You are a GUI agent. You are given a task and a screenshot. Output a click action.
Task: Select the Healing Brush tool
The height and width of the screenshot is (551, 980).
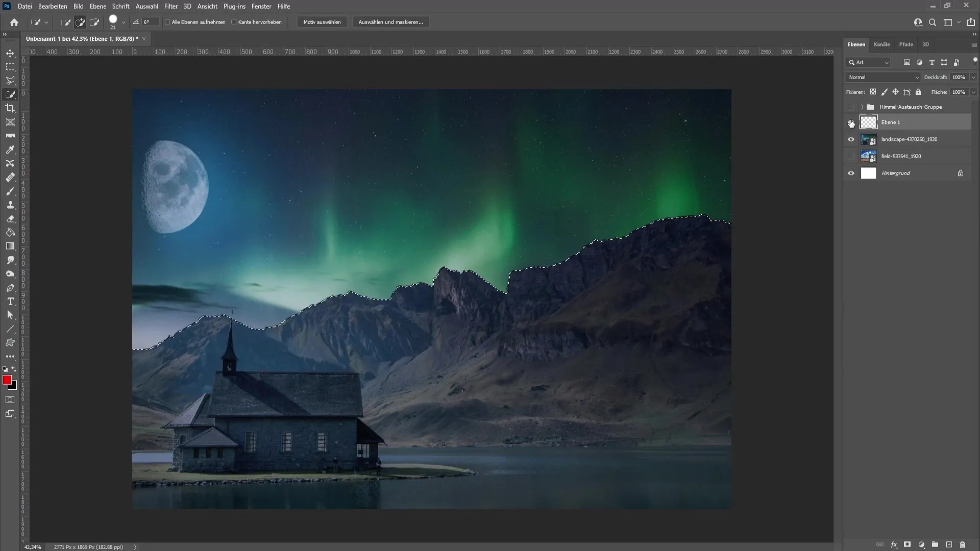tap(10, 178)
